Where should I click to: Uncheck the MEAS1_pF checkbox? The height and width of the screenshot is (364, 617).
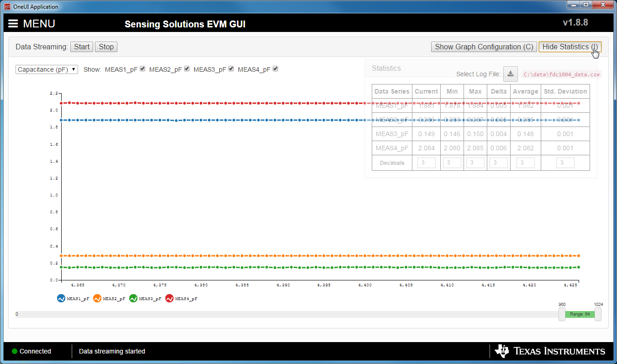pos(142,68)
